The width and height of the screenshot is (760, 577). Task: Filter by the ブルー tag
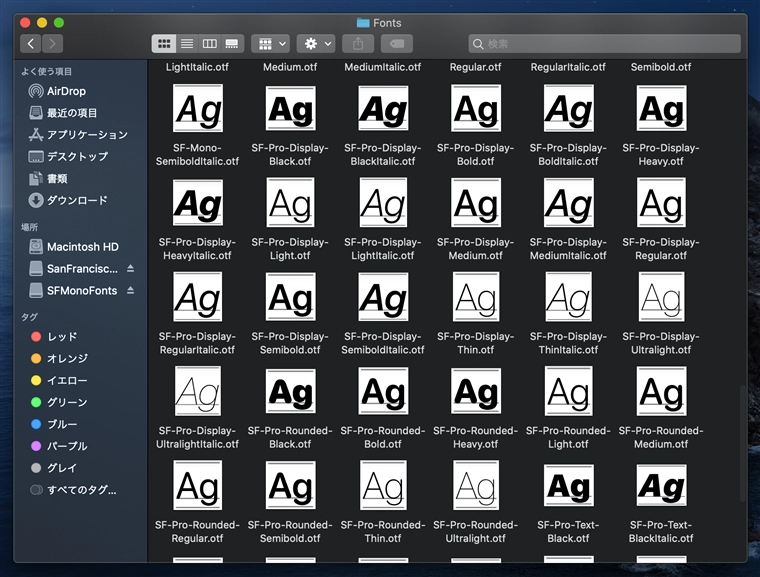coord(54,424)
